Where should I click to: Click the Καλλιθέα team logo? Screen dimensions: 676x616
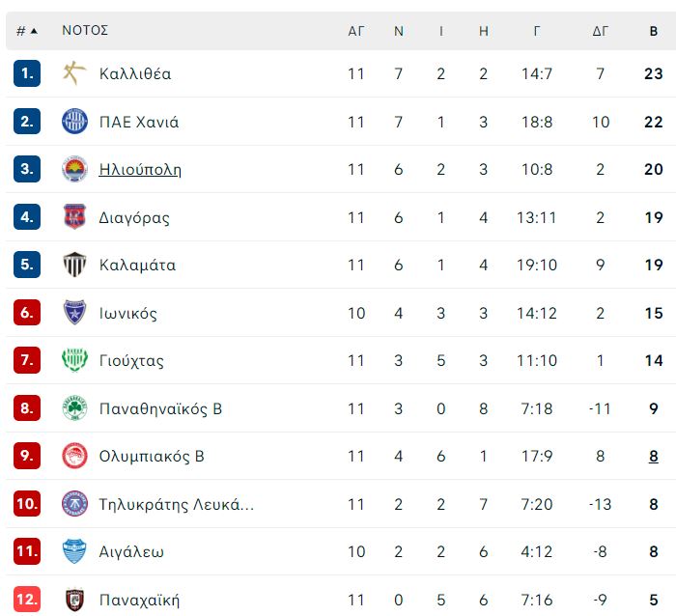(74, 73)
